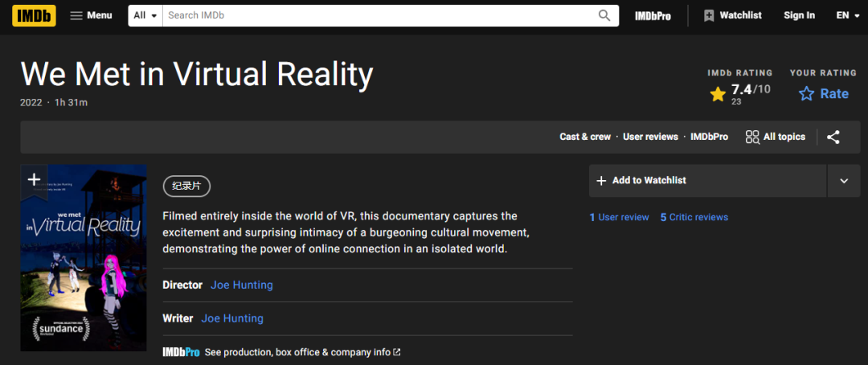The height and width of the screenshot is (365, 868).
Task: Open the hamburger Menu
Action: 92,15
